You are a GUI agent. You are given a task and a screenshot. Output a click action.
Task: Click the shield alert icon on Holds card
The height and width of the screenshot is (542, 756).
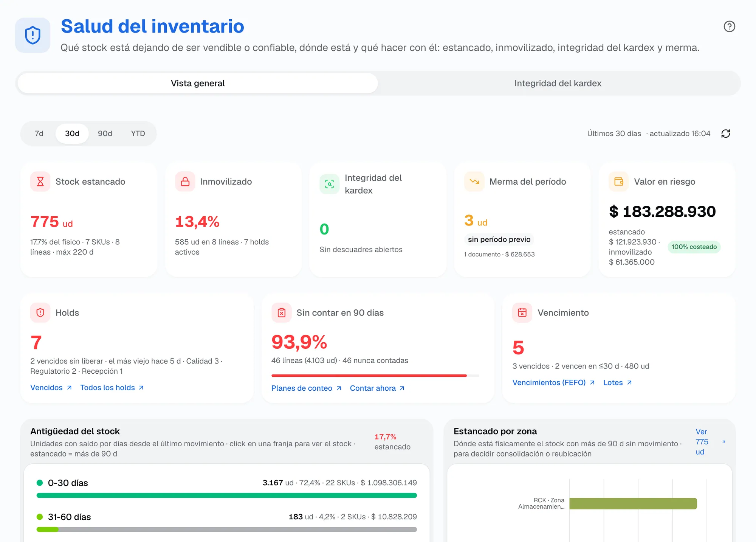[40, 313]
